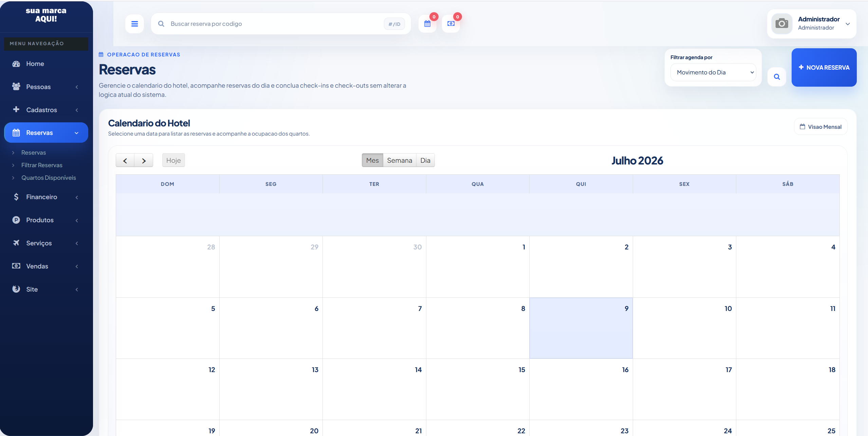
Task: Open Filtrar Reservas submenu item
Action: (42, 165)
